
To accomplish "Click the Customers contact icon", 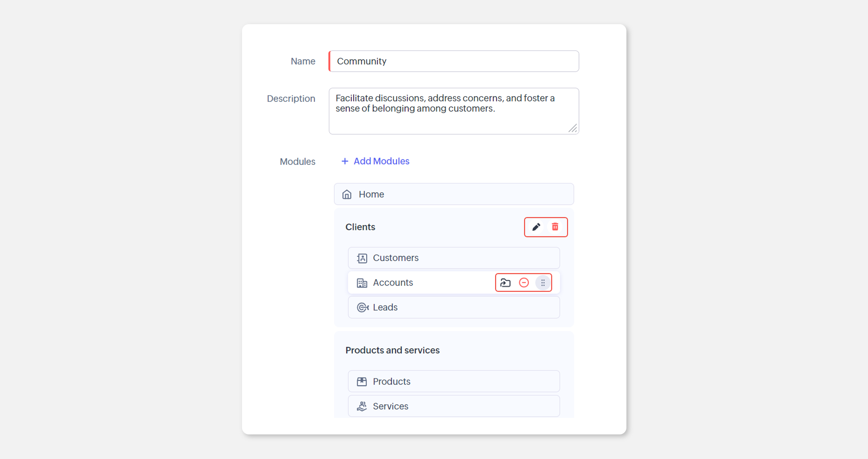I will click(x=362, y=258).
